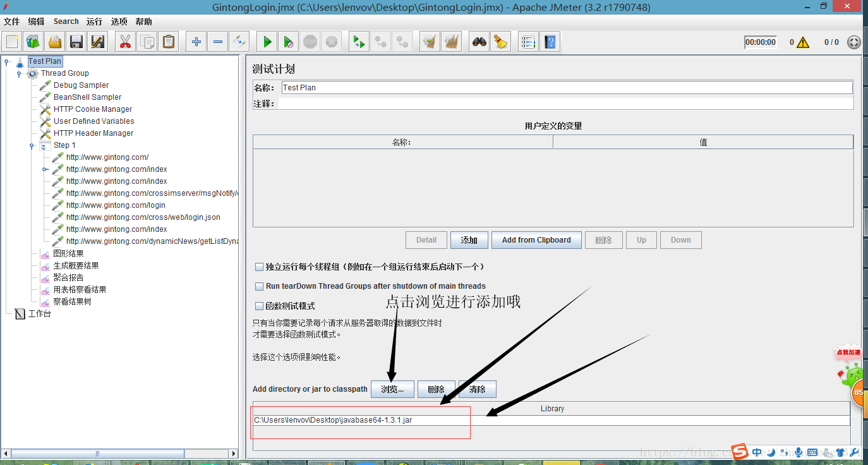Select the http://www.gintong.com/login request
Image resolution: width=868 pixels, height=465 pixels.
[116, 205]
